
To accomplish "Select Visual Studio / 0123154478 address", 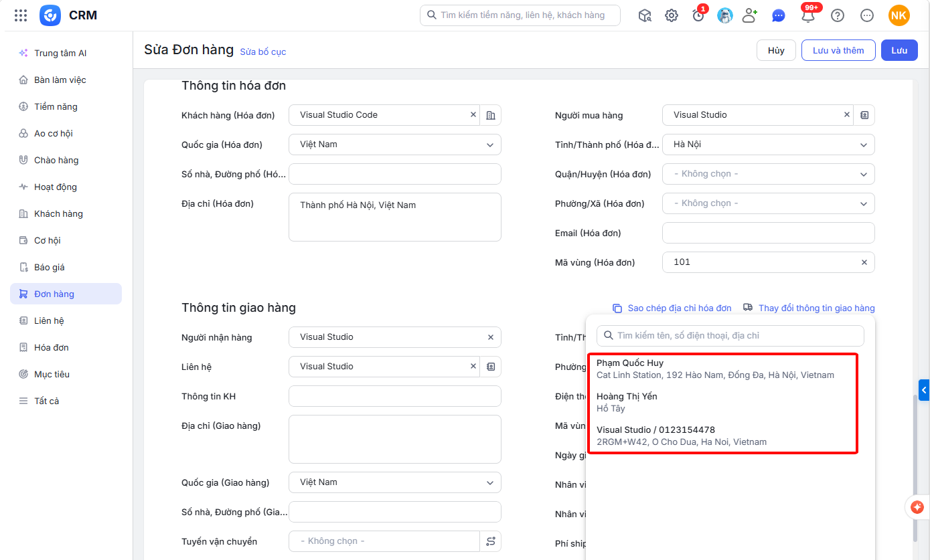I will tap(723, 436).
